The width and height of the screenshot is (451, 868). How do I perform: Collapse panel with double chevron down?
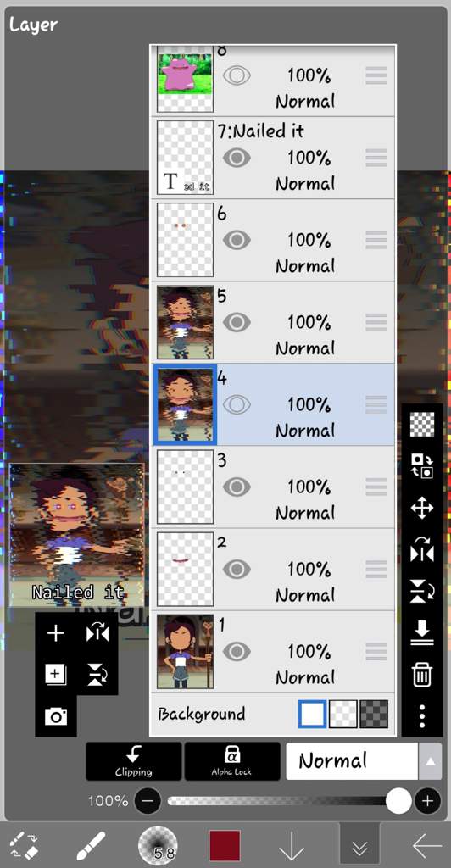(x=359, y=845)
